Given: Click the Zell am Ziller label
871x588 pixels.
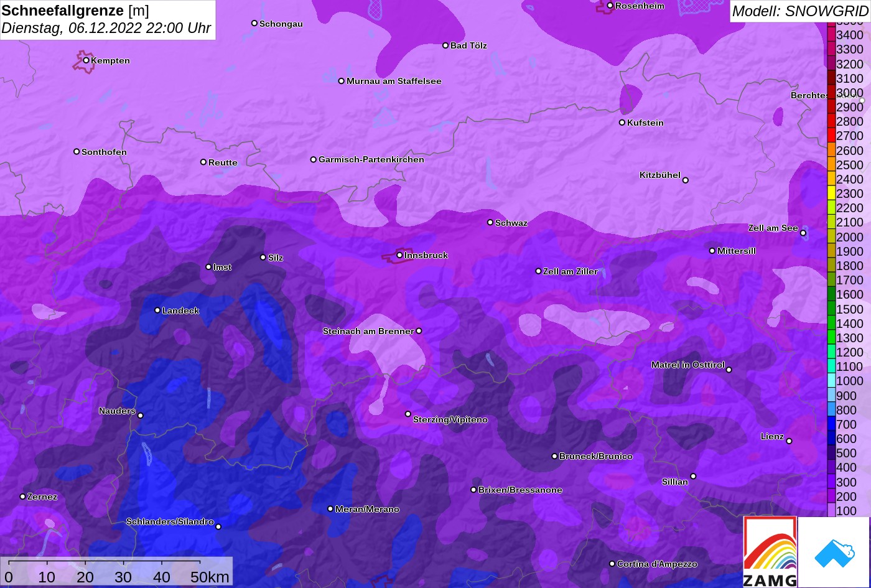Looking at the screenshot, I should click(571, 271).
